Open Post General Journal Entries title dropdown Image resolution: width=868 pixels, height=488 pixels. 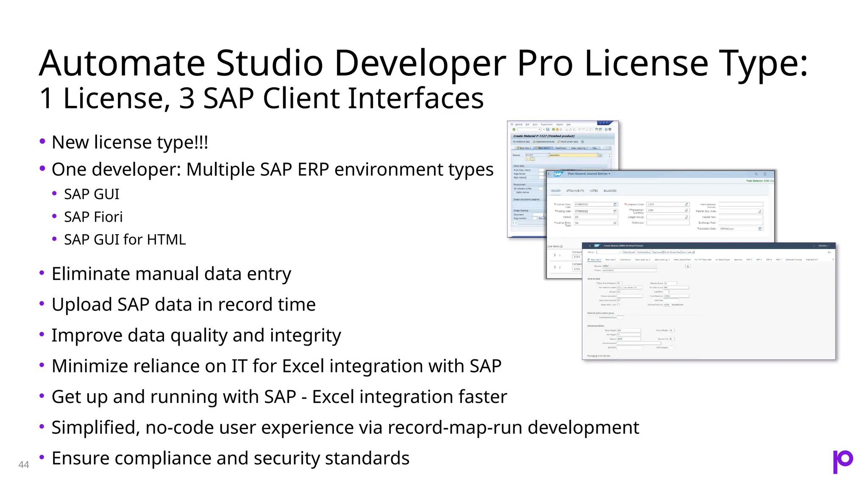[609, 174]
